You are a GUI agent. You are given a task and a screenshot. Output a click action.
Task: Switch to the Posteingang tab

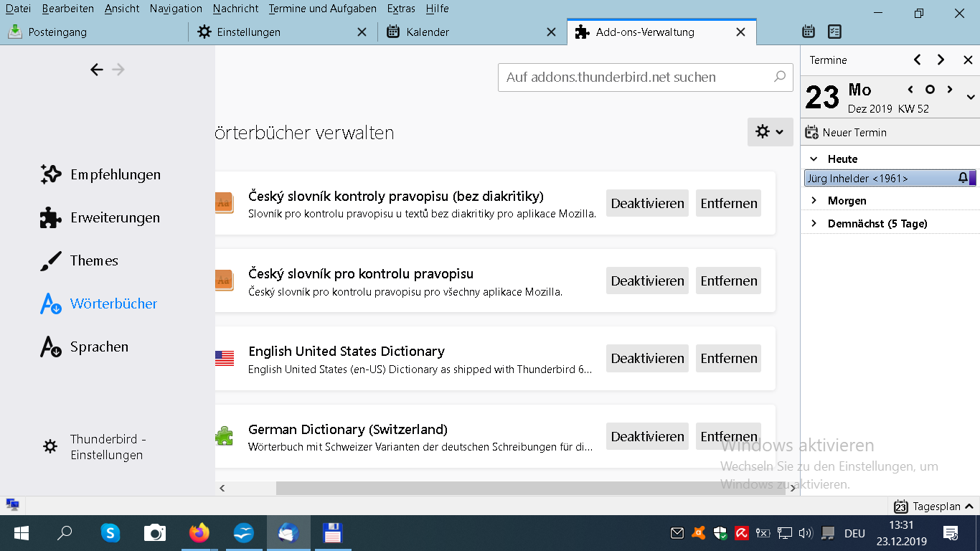94,32
